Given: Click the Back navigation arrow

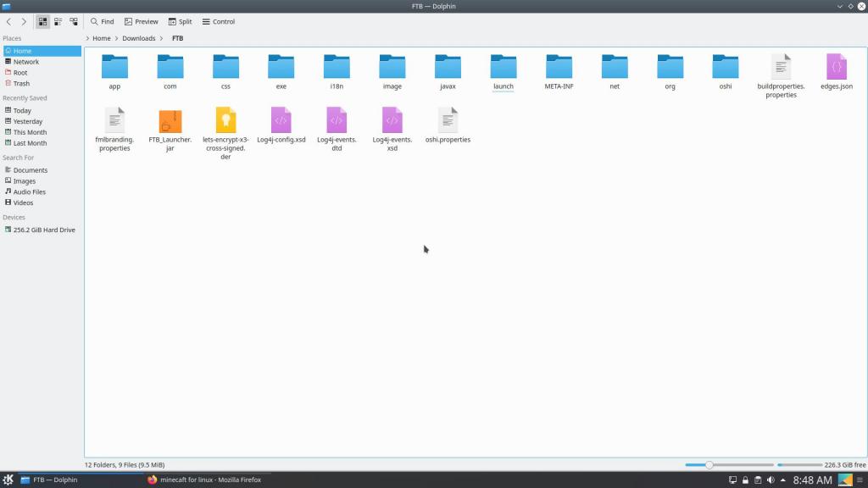Looking at the screenshot, I should 8,21.
